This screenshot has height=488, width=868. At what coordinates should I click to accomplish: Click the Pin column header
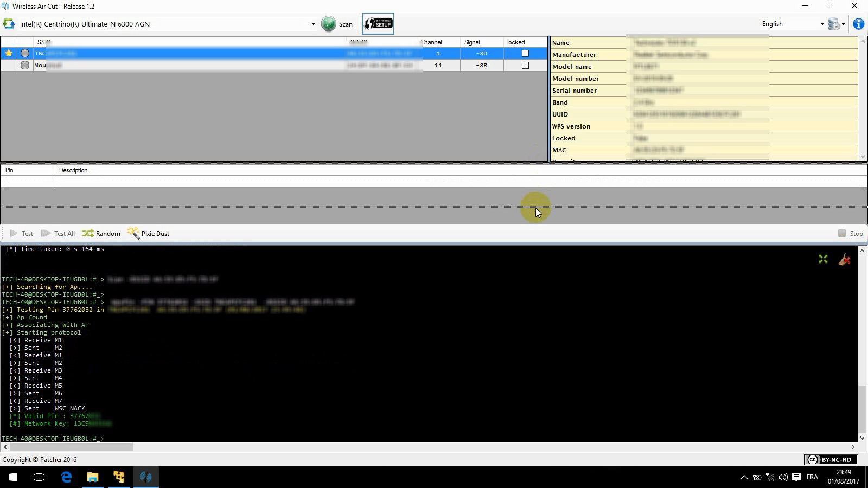pyautogui.click(x=28, y=170)
